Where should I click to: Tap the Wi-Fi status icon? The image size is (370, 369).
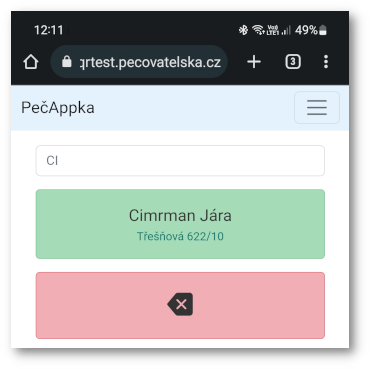click(x=258, y=30)
